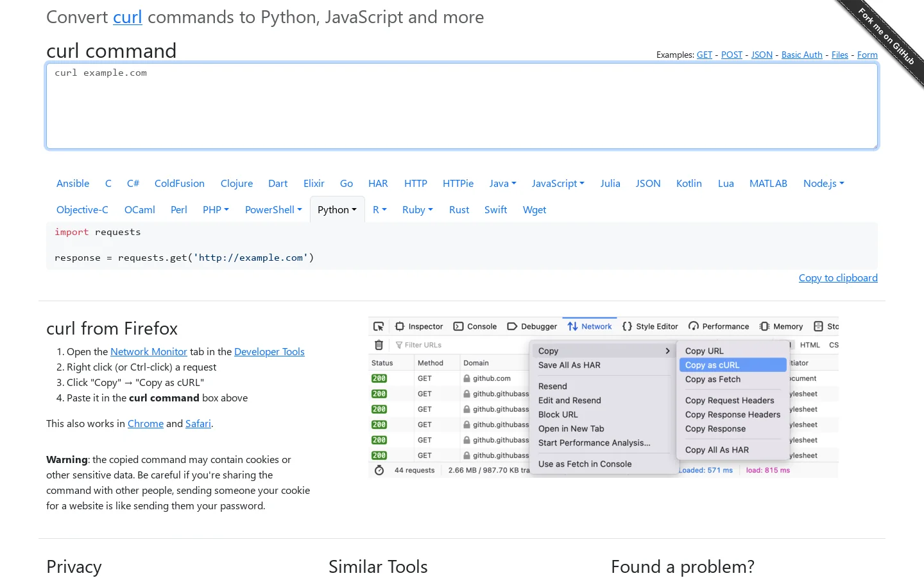Click inside the curl command text box
Viewport: 924px width, 578px height.
462,106
